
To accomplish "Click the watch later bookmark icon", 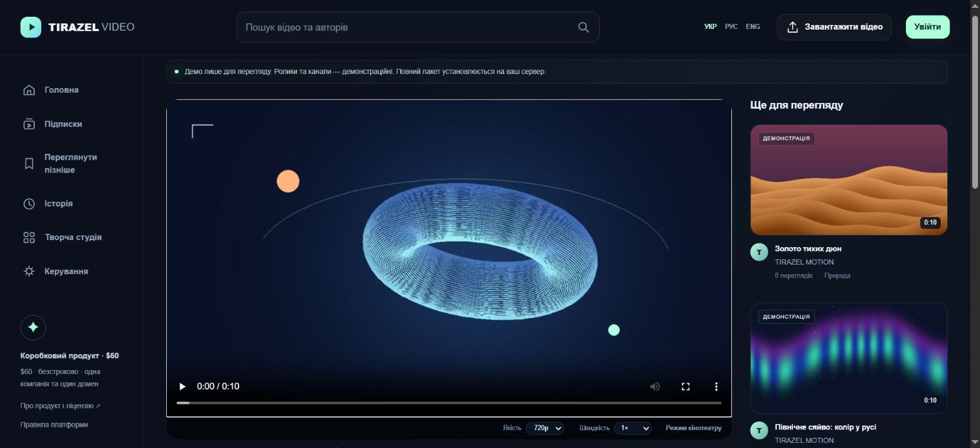I will coord(29,163).
